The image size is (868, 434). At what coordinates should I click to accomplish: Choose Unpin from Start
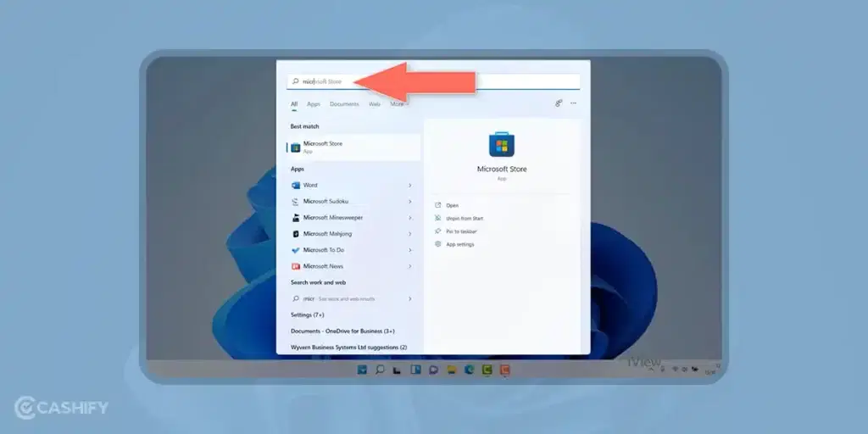465,219
